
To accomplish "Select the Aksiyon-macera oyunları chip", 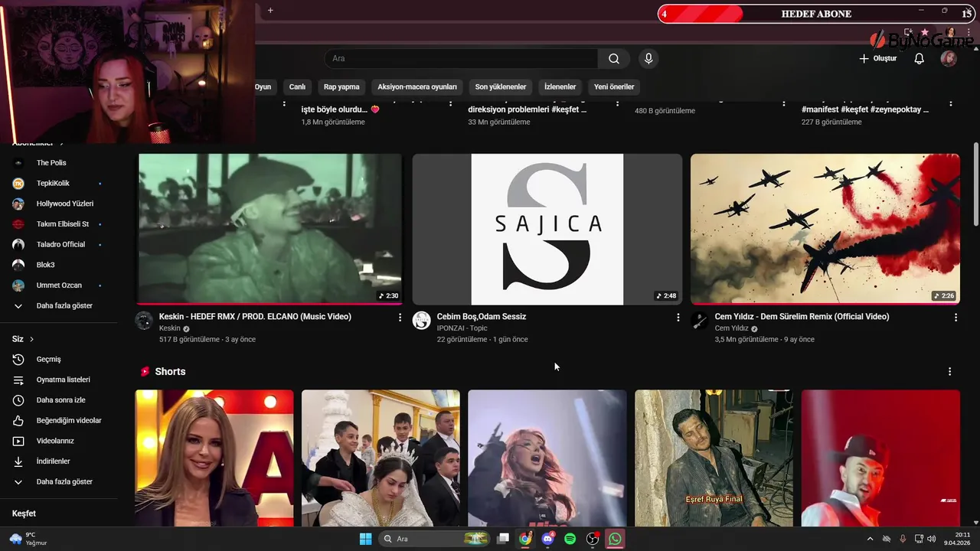I will pos(417,87).
